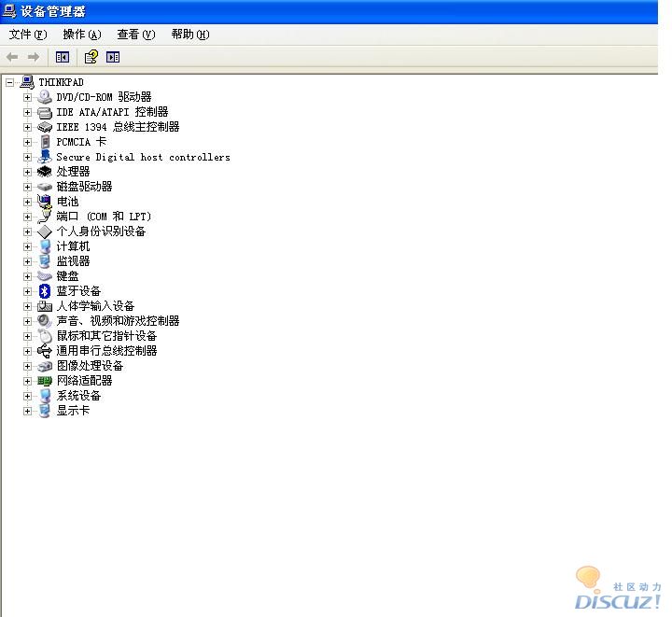Click the 设备管理器 title bar icon

[x=9, y=11]
